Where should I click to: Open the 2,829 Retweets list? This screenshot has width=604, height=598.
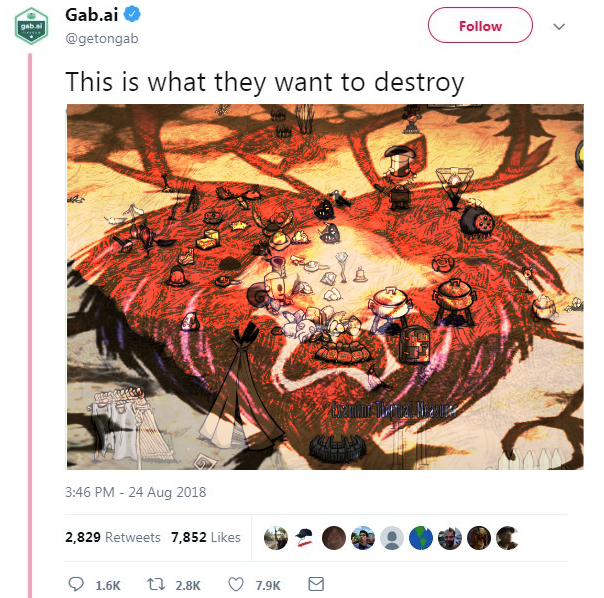(x=113, y=537)
